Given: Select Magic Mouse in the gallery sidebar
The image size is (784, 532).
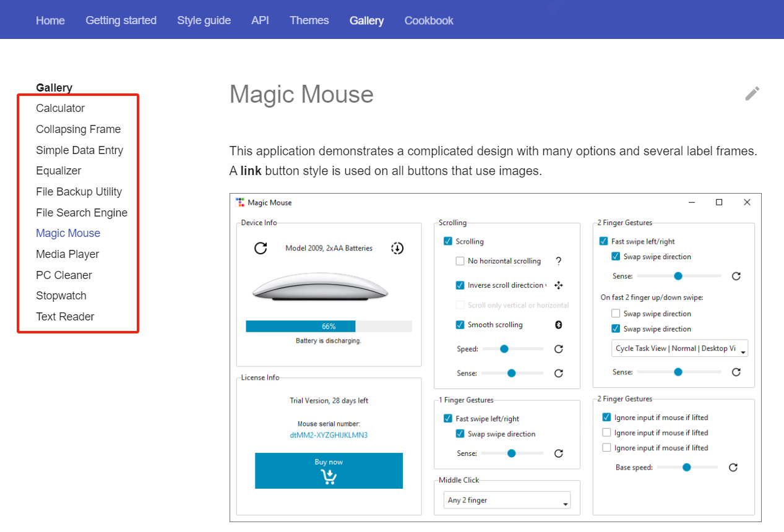Looking at the screenshot, I should click(x=68, y=233).
